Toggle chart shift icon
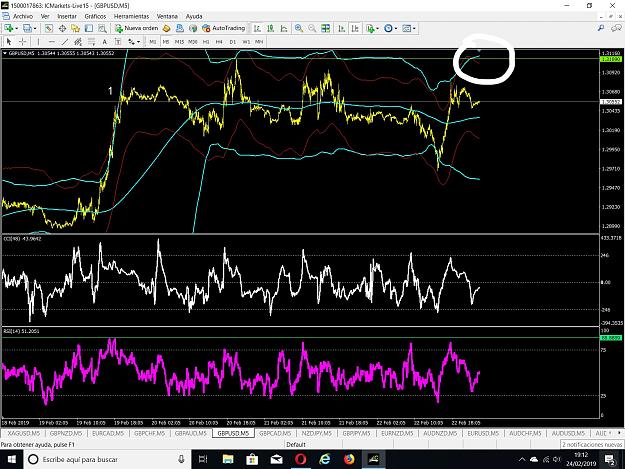The width and height of the screenshot is (625, 469). coord(355,28)
